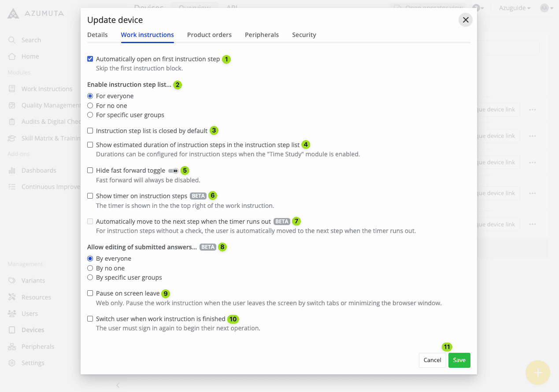Collapse the sidebar with the chevron
Screen dimensions: 559x392
[118, 385]
